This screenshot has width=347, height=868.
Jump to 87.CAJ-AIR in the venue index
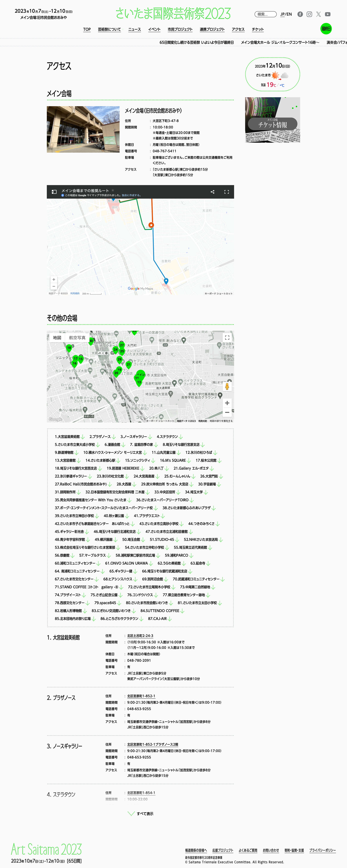pyautogui.click(x=160, y=619)
